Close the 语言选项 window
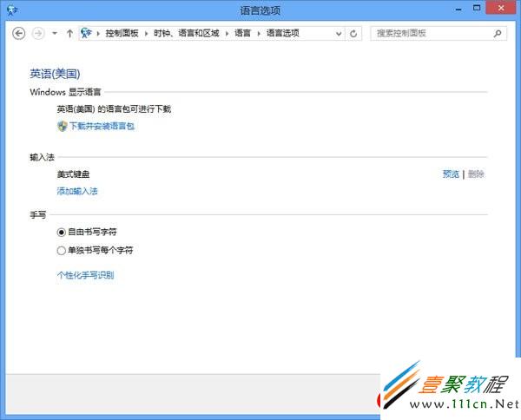The width and height of the screenshot is (521, 420). tap(501, 8)
